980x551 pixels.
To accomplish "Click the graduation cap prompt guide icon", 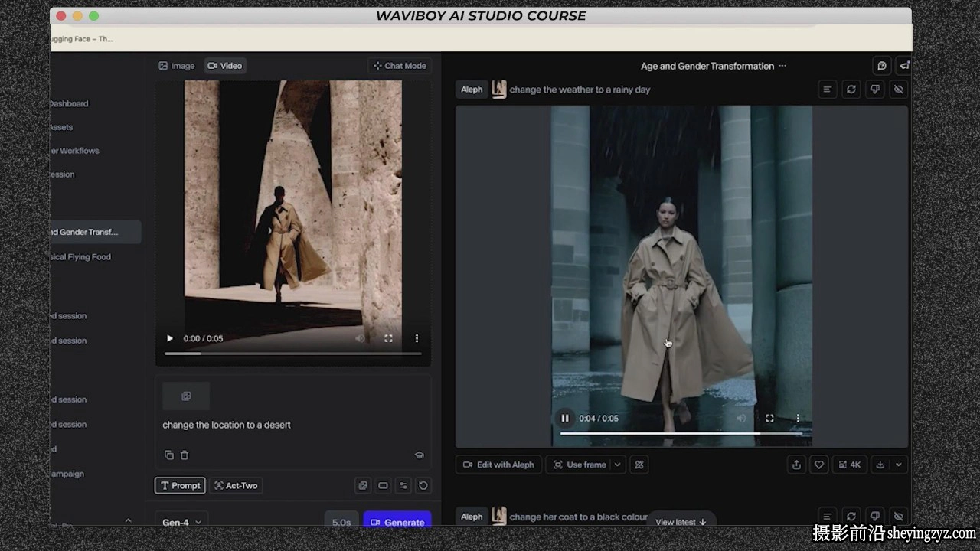I will (420, 455).
